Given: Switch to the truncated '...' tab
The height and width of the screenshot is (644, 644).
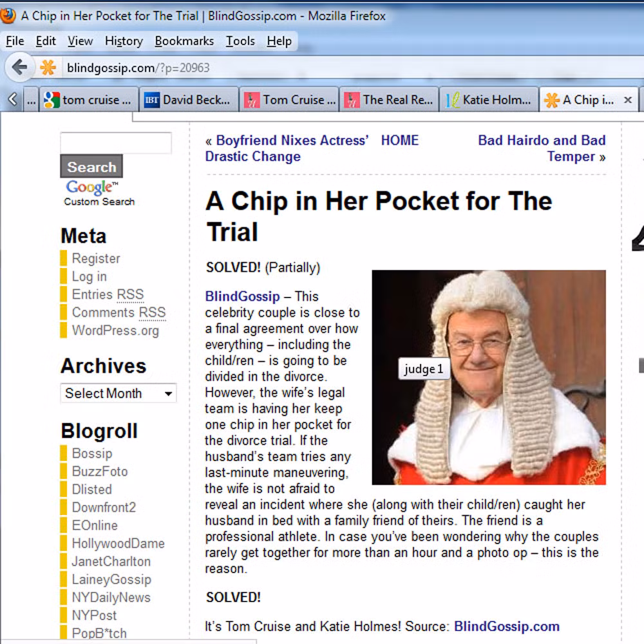Looking at the screenshot, I should point(31,100).
